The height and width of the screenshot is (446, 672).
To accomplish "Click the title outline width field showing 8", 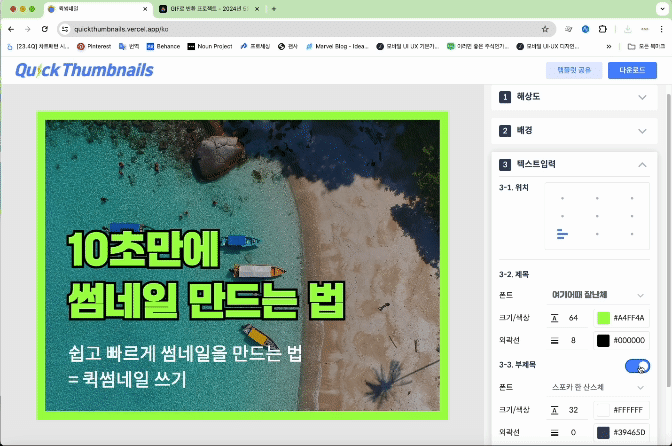I will [x=573, y=341].
